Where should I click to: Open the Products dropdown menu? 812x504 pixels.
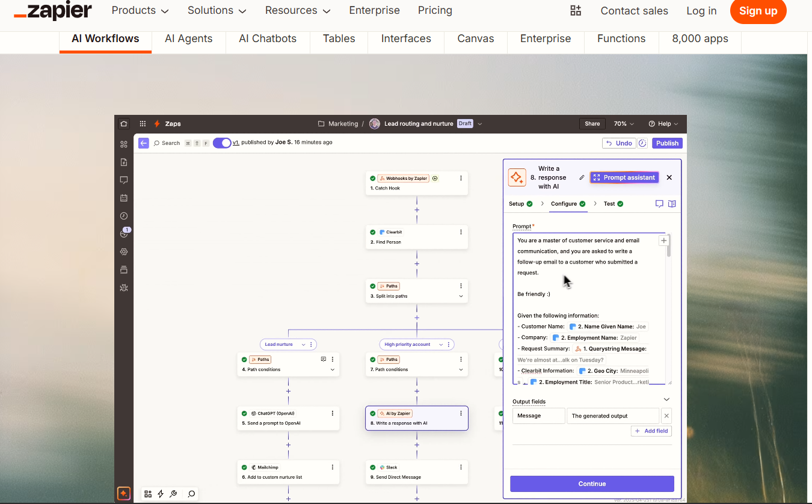click(x=140, y=11)
